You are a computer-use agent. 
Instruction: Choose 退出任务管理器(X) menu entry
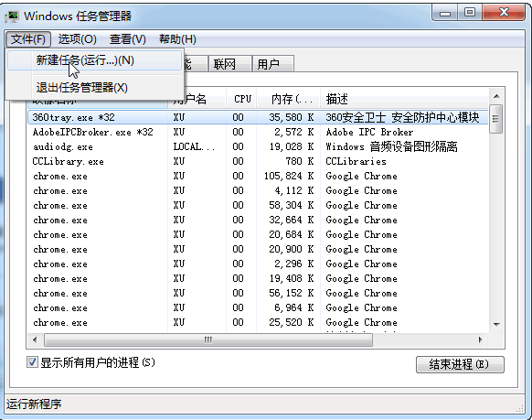[95, 88]
